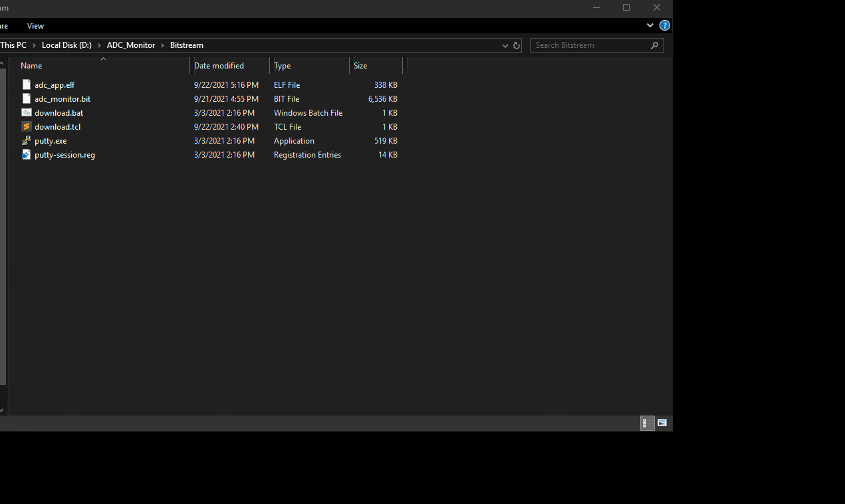Open the address bar history dropdown
This screenshot has width=845, height=504.
point(505,45)
